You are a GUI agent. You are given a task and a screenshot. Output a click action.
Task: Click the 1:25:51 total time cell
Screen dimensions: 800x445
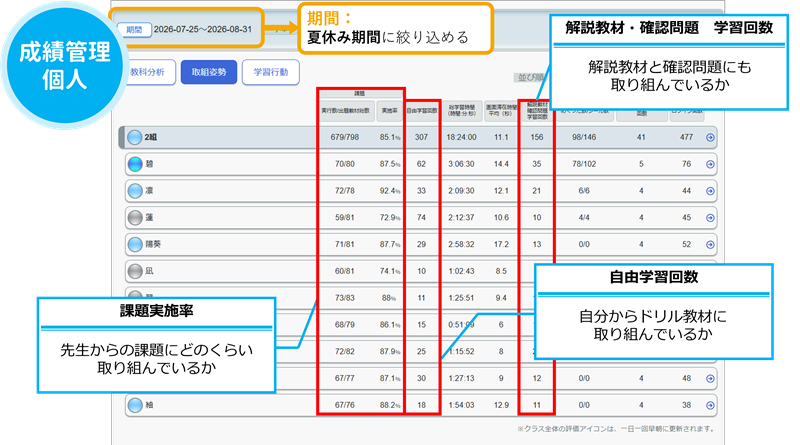click(x=461, y=298)
